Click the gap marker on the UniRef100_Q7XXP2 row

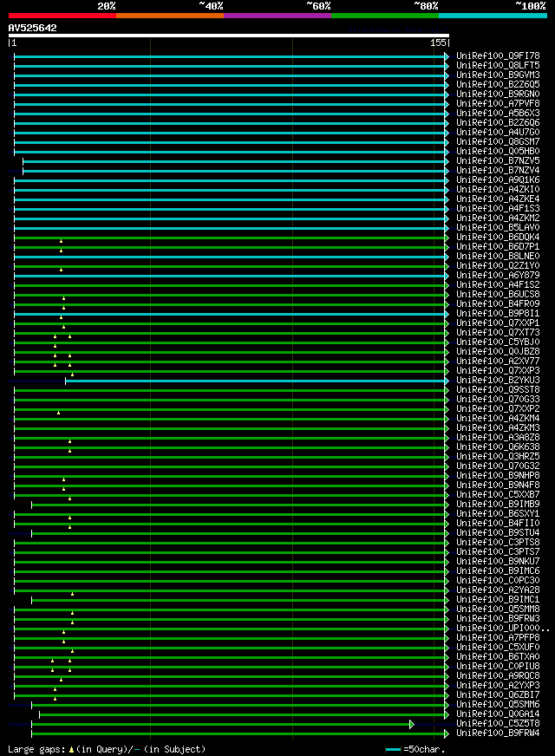coord(58,413)
